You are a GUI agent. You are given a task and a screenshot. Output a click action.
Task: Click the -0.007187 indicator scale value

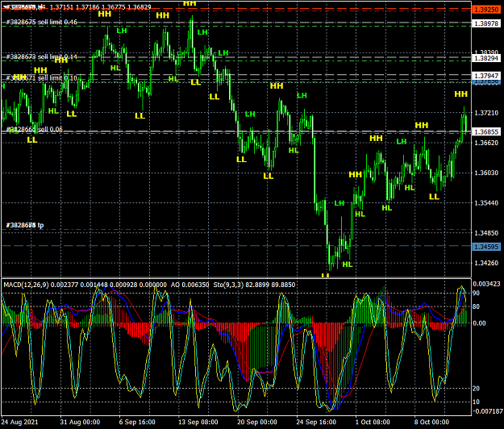click(488, 411)
